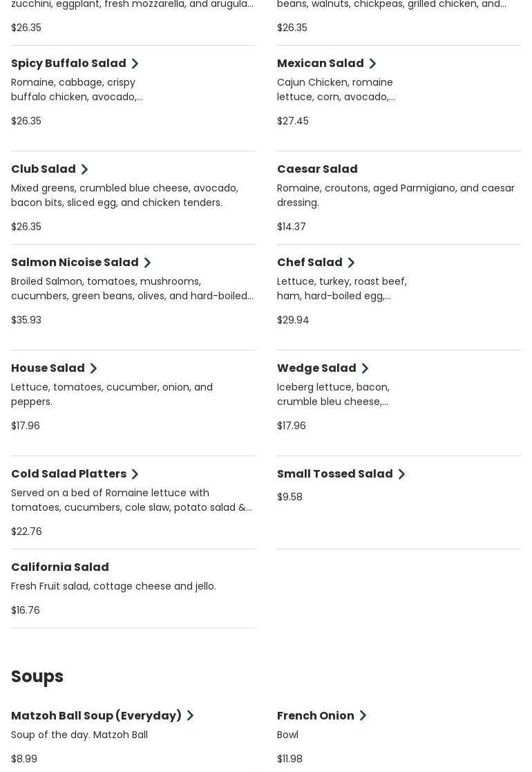This screenshot has width=532, height=772.
Task: Click the Soups section heading
Action: [37, 676]
